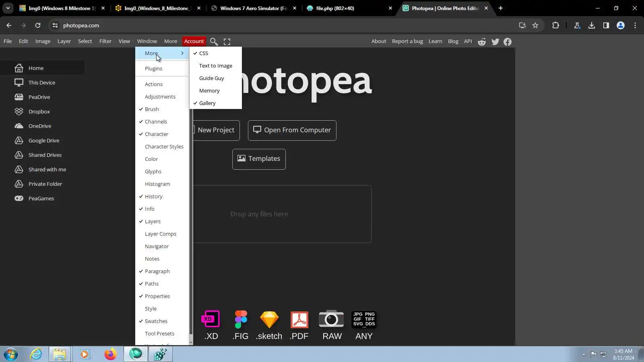Click the Home sidebar icon

click(x=19, y=68)
